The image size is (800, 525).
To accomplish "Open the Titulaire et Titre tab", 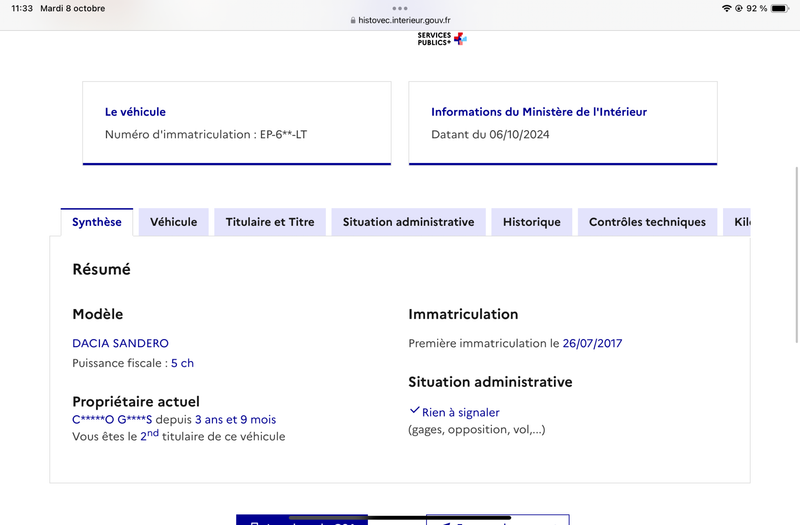I will coord(270,222).
